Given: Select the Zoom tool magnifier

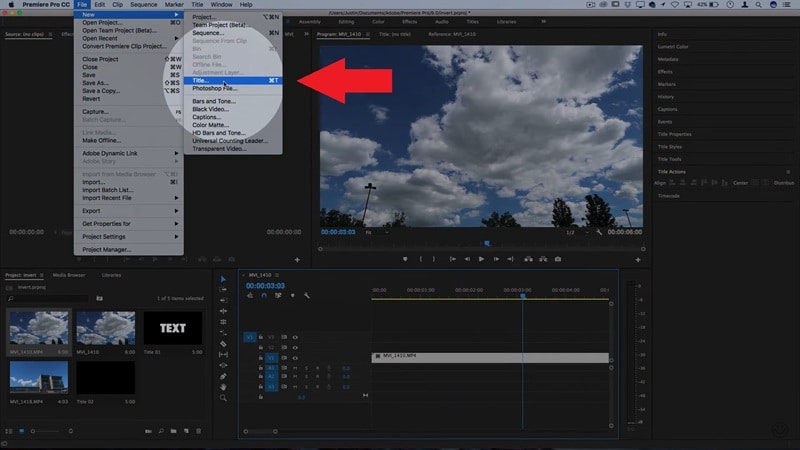Looking at the screenshot, I should [x=223, y=397].
